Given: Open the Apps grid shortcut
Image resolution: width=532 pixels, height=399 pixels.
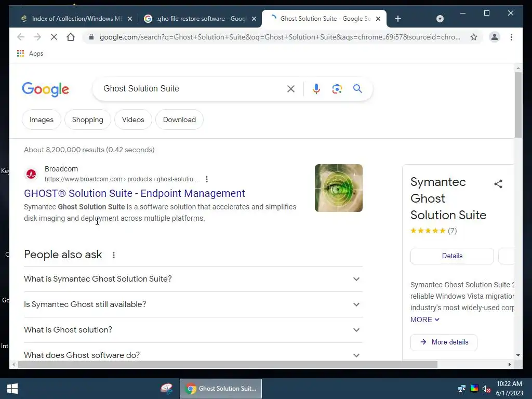Looking at the screenshot, I should [x=30, y=54].
